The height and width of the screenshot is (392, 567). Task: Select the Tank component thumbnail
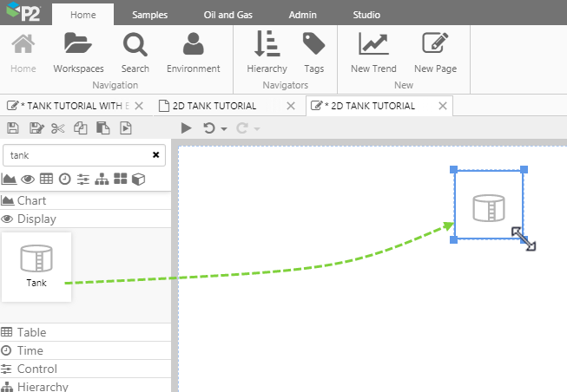[36, 265]
